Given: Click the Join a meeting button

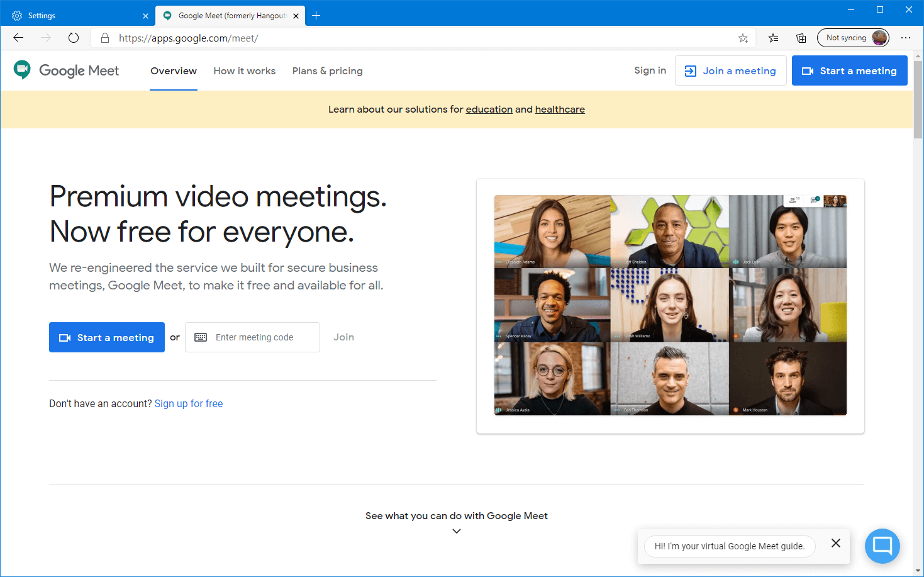Looking at the screenshot, I should tap(730, 71).
